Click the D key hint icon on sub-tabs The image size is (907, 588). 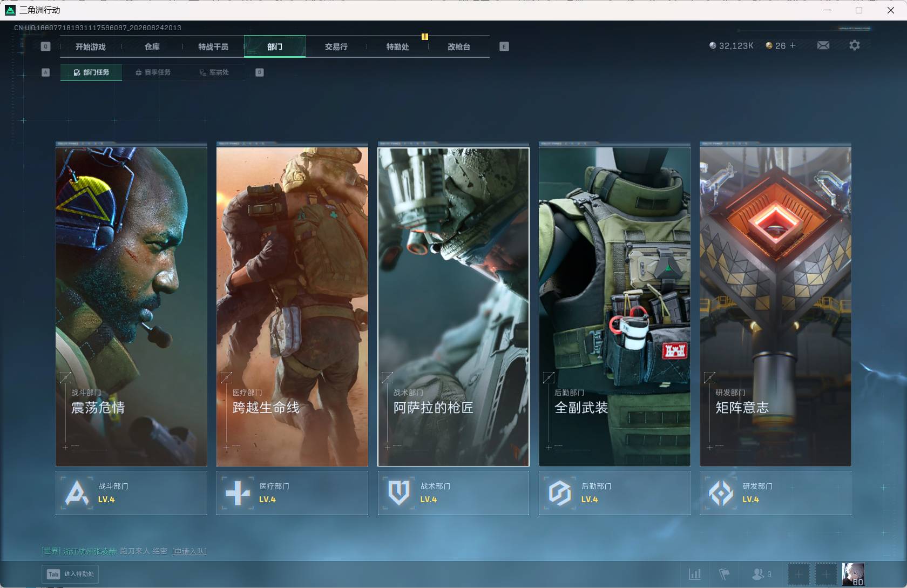coord(260,72)
